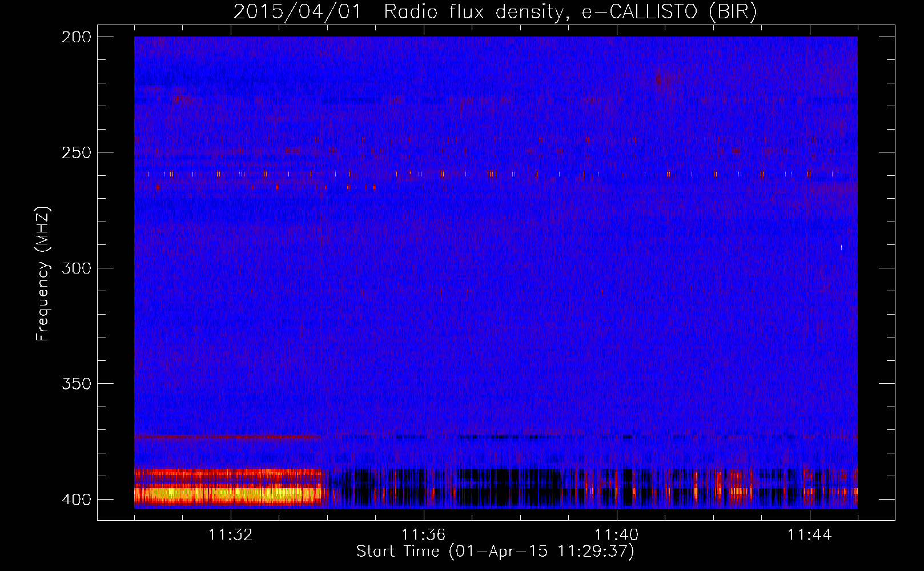The width and height of the screenshot is (924, 571).
Task: Click the "Start Time (01-Apr-15 11:29:37)" axis label
Action: click(495, 552)
